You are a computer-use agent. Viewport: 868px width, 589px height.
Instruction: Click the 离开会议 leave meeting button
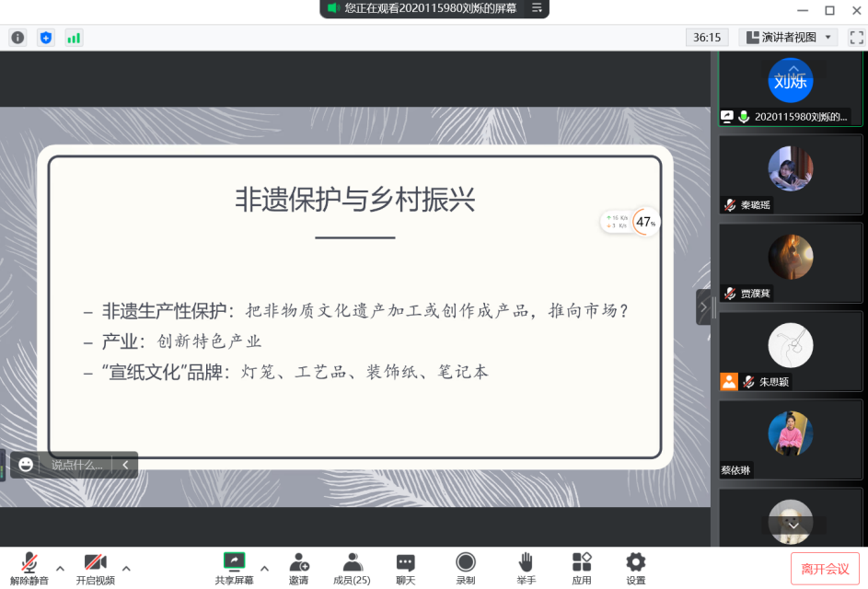[x=825, y=569]
